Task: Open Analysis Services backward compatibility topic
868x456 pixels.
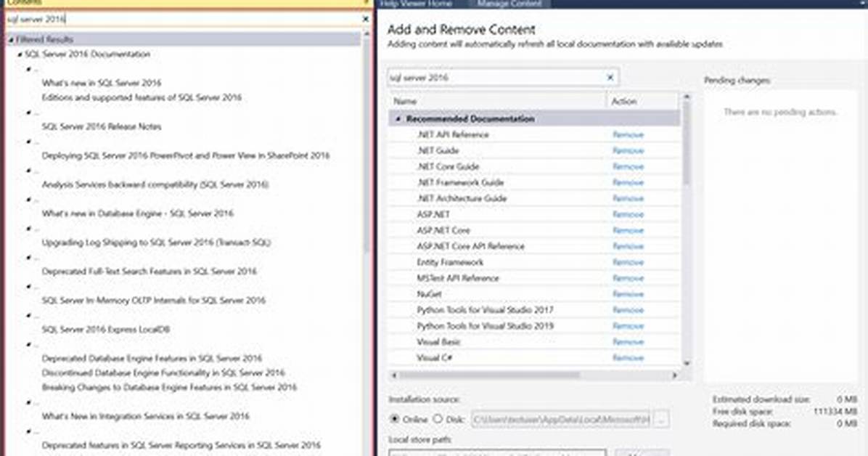Action: 155,184
